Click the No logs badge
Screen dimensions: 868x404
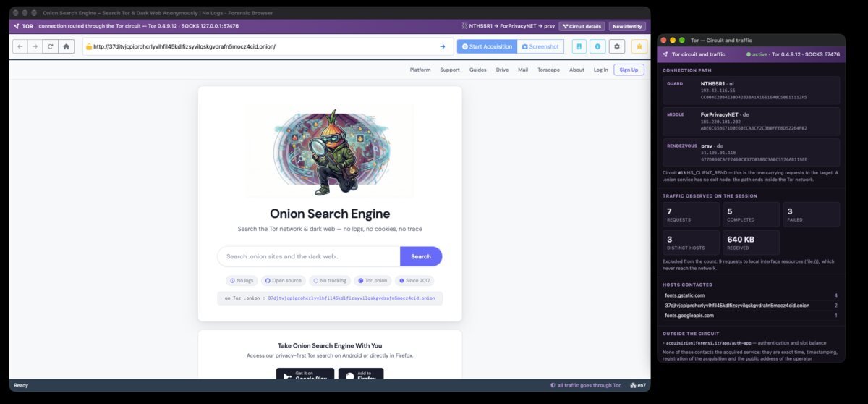(x=240, y=280)
